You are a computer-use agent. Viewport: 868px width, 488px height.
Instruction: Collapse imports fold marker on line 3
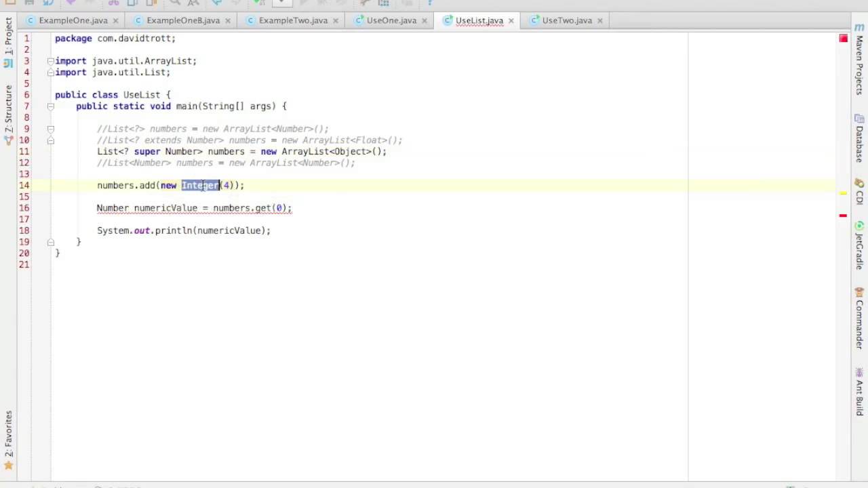point(50,61)
